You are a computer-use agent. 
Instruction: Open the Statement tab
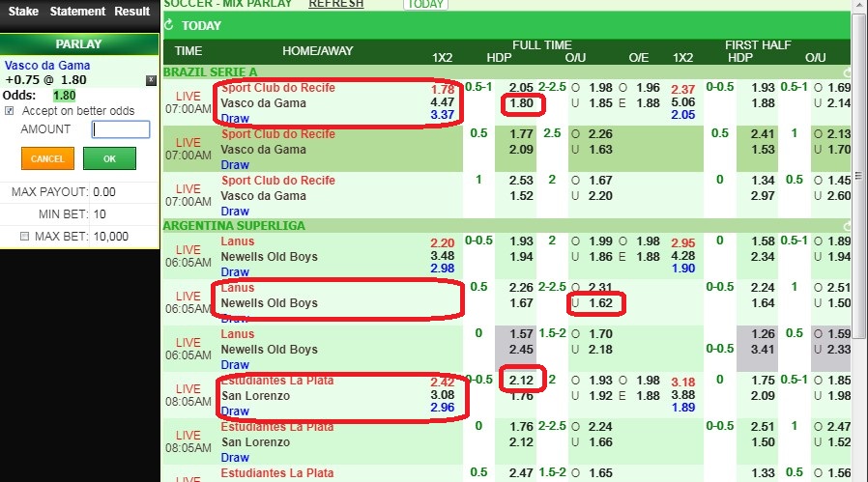77,11
